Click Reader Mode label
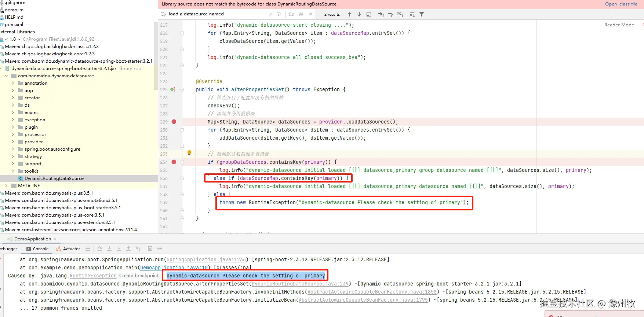This screenshot has width=644, height=317. coord(619,25)
